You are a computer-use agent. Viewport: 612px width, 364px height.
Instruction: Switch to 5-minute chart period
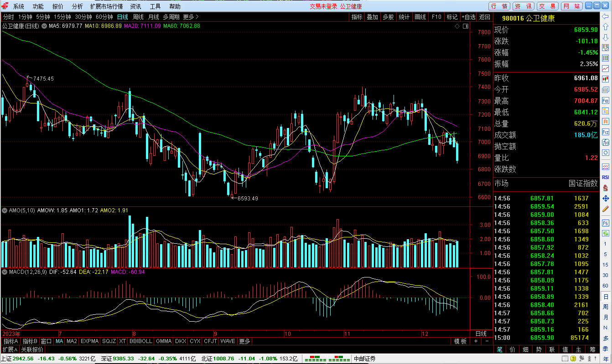pyautogui.click(x=43, y=17)
